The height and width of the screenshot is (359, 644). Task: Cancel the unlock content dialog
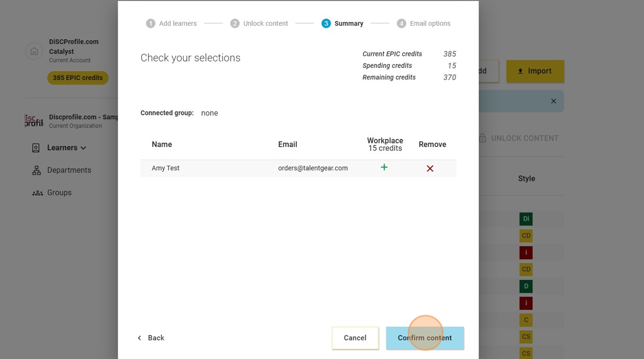[x=355, y=338]
